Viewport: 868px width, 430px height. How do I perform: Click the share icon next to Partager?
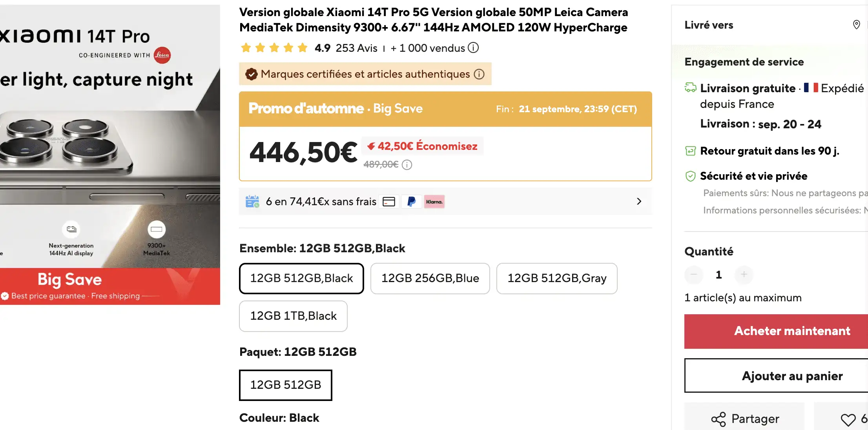point(718,419)
